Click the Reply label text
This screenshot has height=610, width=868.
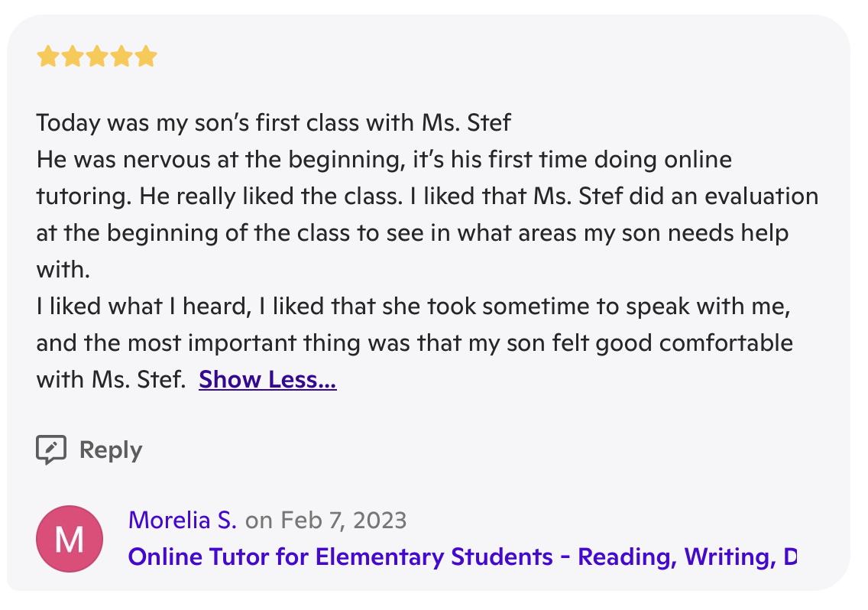pos(111,450)
